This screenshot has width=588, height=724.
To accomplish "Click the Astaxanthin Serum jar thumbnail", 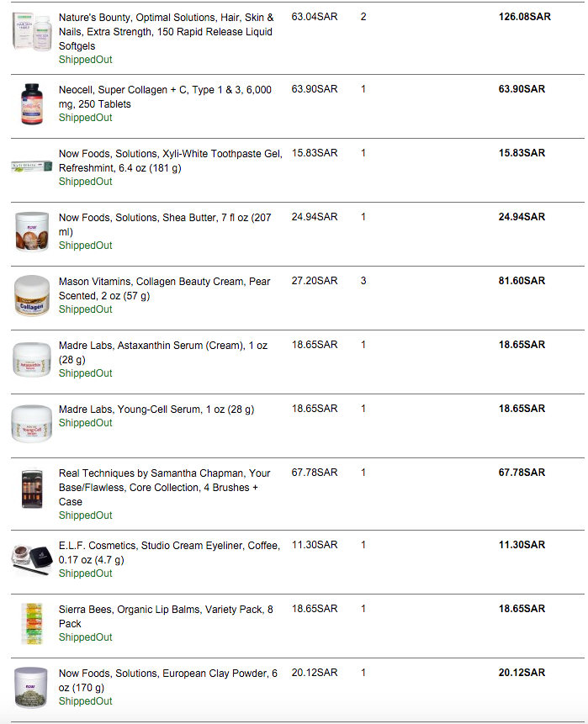I will (x=32, y=358).
